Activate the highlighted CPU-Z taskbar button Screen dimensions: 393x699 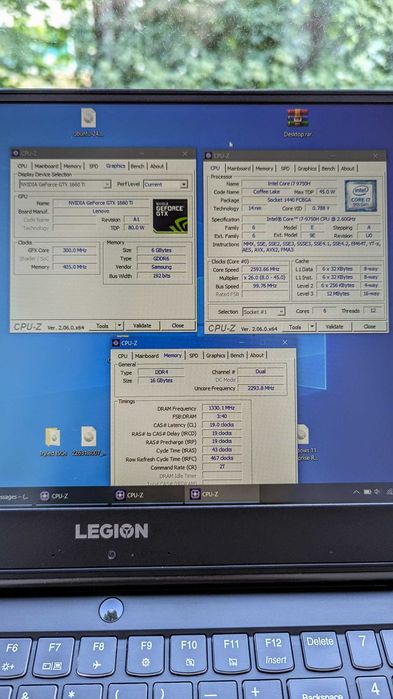(221, 494)
